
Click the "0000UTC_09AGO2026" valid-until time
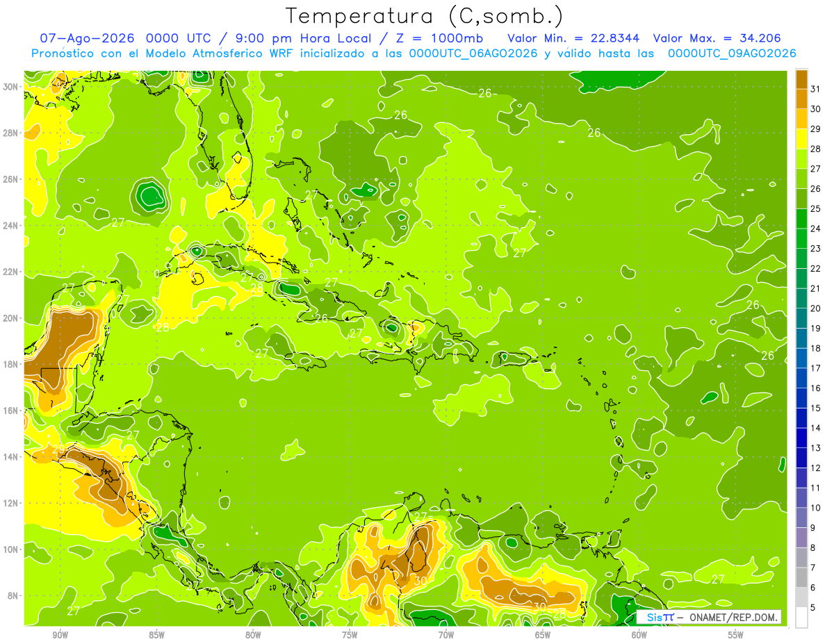[x=732, y=53]
